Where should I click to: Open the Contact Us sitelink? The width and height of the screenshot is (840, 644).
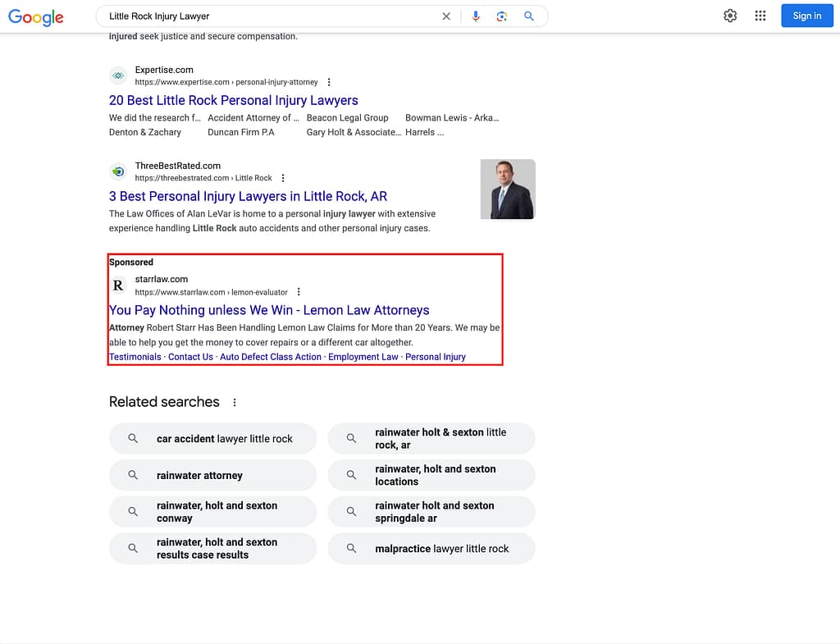190,357
